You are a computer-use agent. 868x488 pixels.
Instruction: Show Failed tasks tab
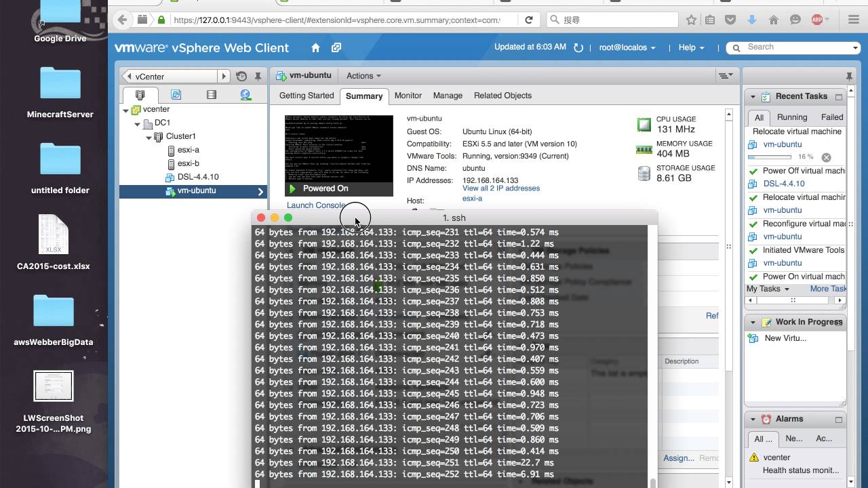pyautogui.click(x=832, y=117)
